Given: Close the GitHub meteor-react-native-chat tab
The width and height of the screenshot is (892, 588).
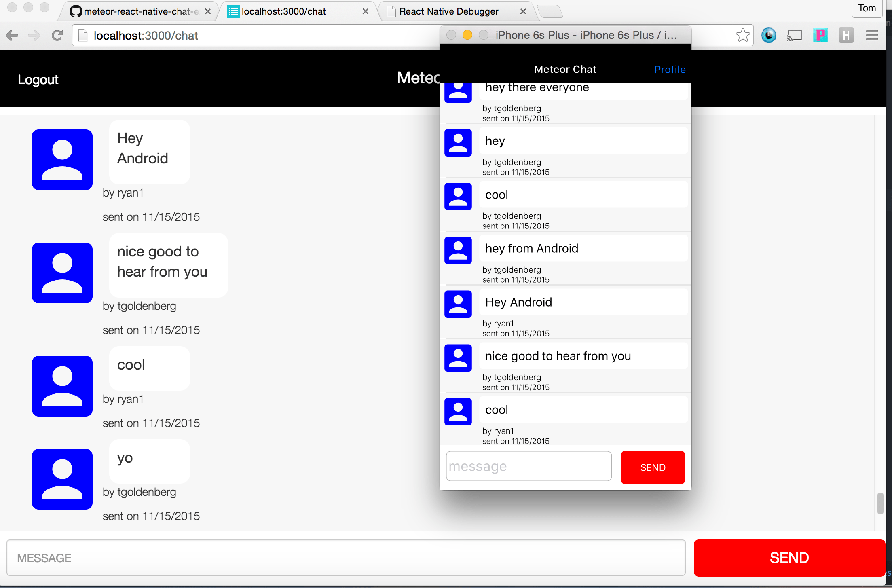Looking at the screenshot, I should click(208, 11).
